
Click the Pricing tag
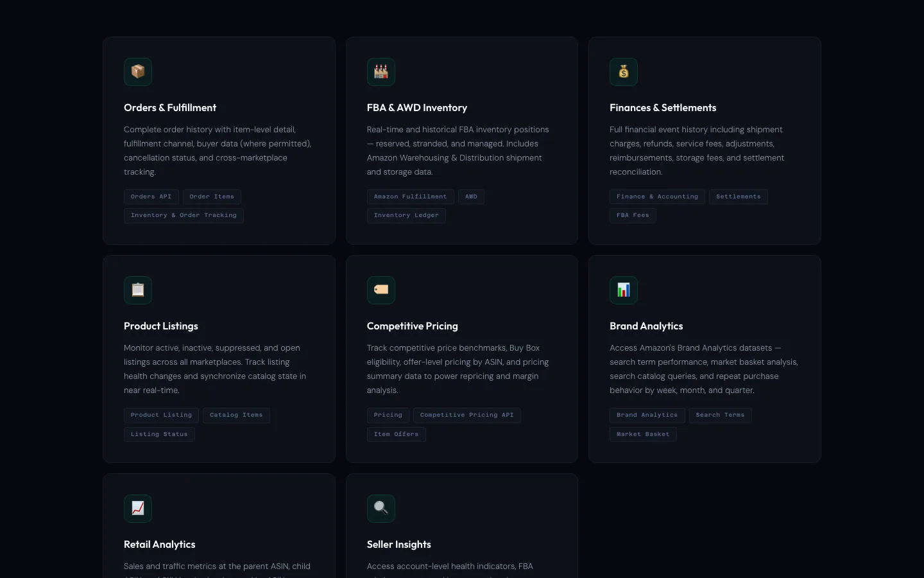point(388,415)
